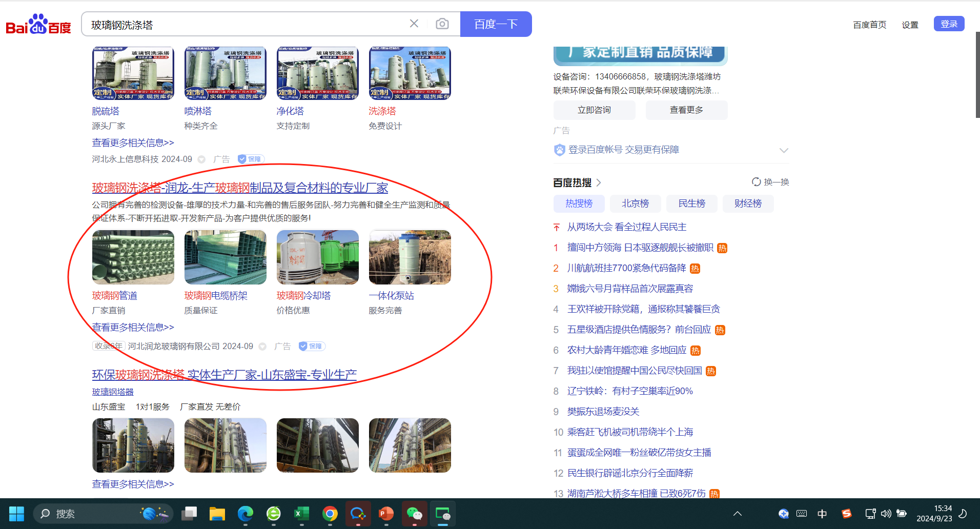Screen dimensions: 980x529
Task: Open the network tray icon
Action: [x=870, y=514]
